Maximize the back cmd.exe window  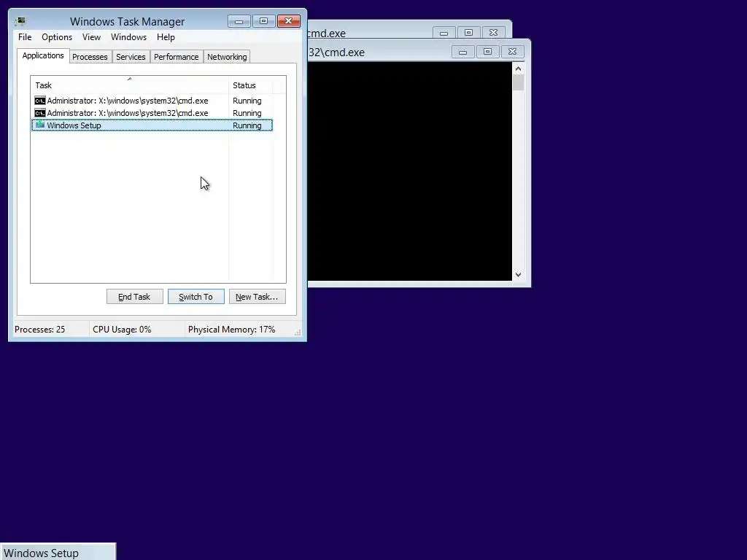point(469,33)
